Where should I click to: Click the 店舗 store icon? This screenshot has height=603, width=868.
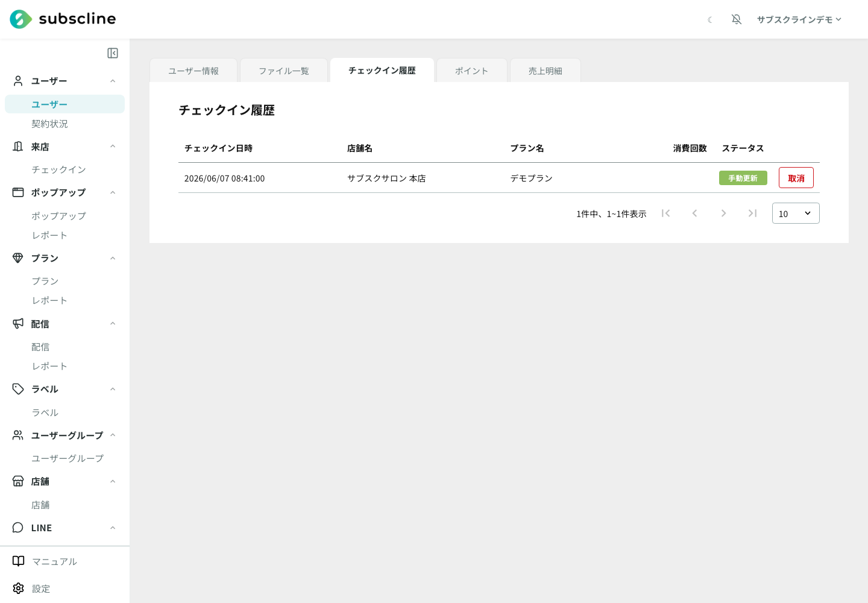pos(18,481)
